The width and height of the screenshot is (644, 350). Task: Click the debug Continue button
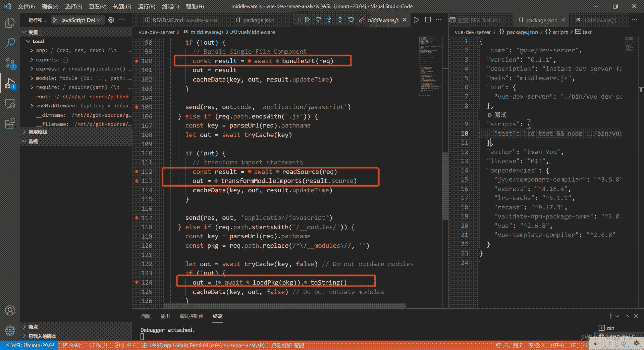pyautogui.click(x=308, y=20)
